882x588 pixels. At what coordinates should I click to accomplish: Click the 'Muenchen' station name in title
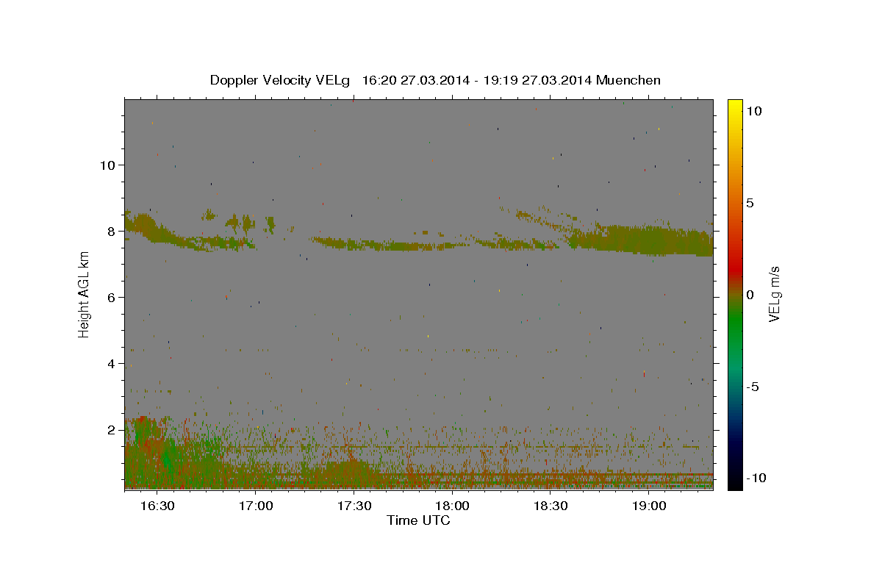628,80
